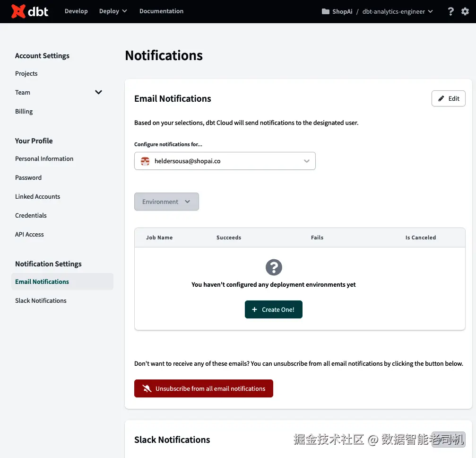The height and width of the screenshot is (458, 476).
Task: Expand the Team section chevron
Action: [98, 92]
